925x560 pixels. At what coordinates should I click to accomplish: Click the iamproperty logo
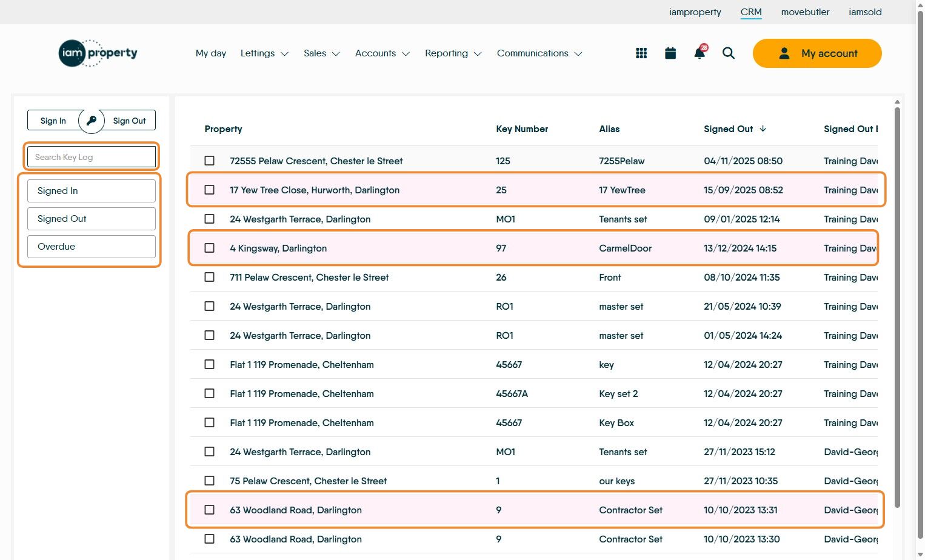pyautogui.click(x=98, y=53)
